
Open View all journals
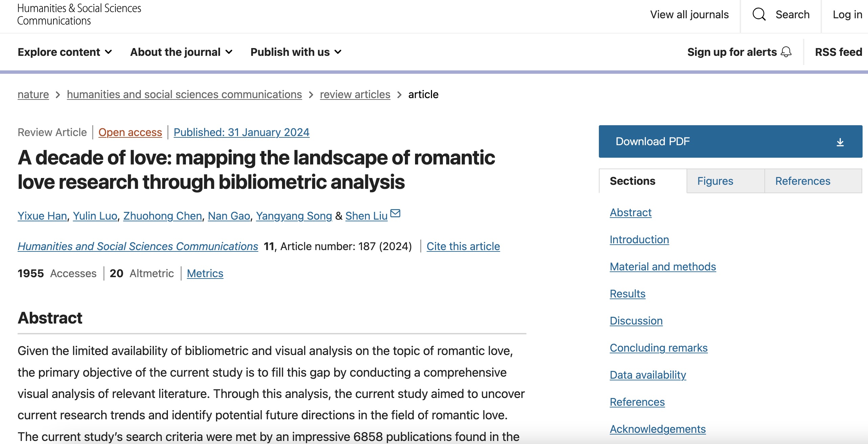[x=689, y=15]
